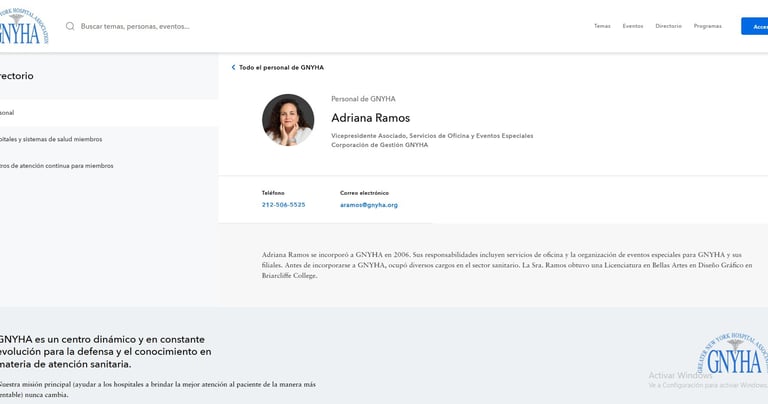Open centros de atención continua para miembros
768x404 pixels.
coord(56,166)
